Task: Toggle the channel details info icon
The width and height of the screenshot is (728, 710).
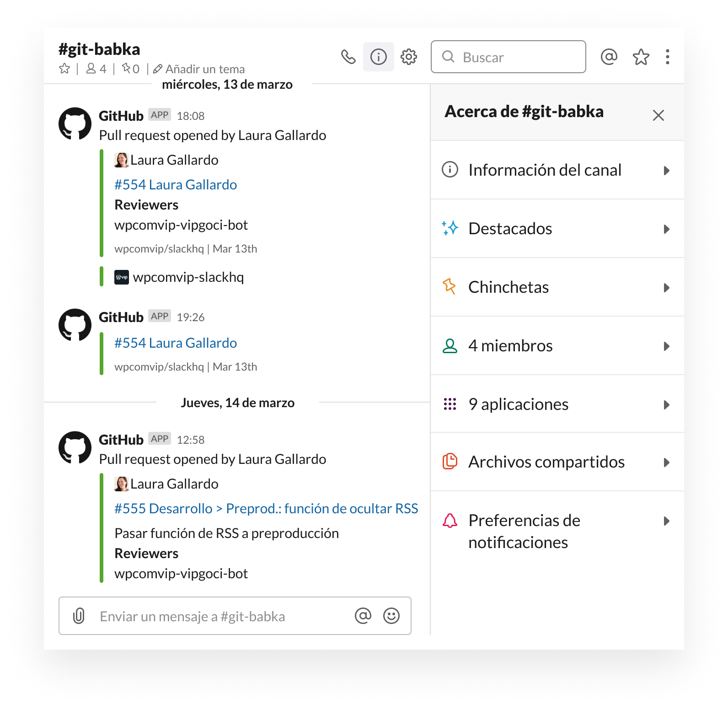Action: 379,57
